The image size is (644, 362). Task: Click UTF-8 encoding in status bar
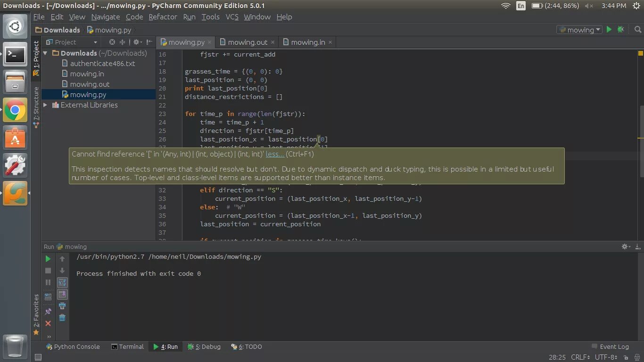click(x=606, y=357)
